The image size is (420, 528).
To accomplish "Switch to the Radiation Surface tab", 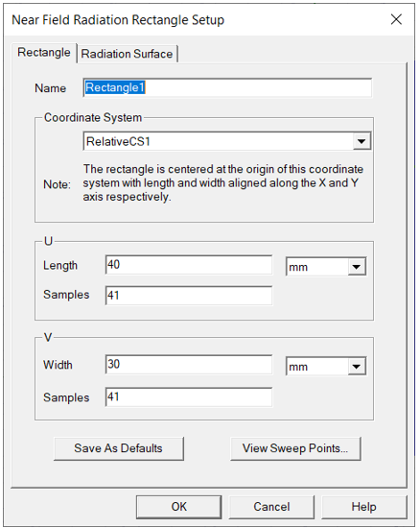I will coord(128,54).
